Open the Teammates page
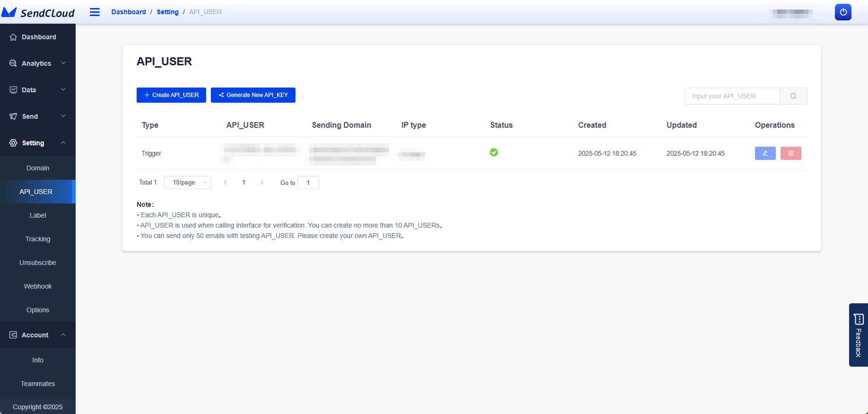 point(38,384)
